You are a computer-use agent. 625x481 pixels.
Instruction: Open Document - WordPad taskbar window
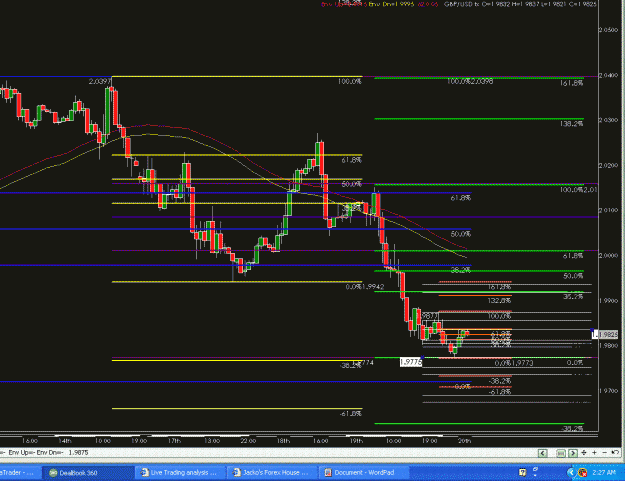364,473
